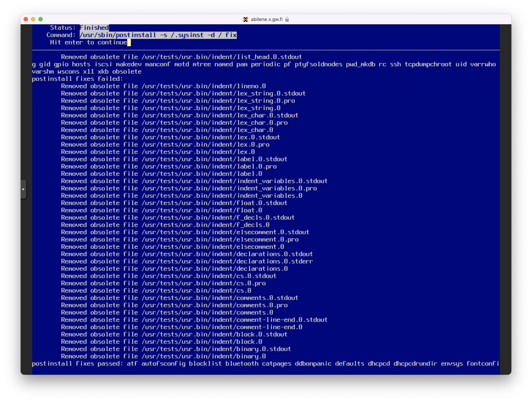This screenshot has height=402, width=532.
Task: Click the declarations.0.stdout line
Action: (187, 254)
